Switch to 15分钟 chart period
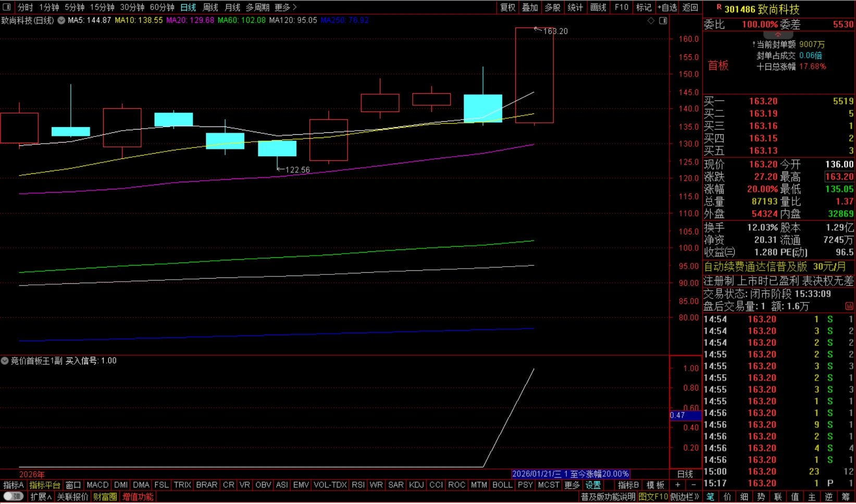This screenshot has height=504, width=856. [102, 7]
